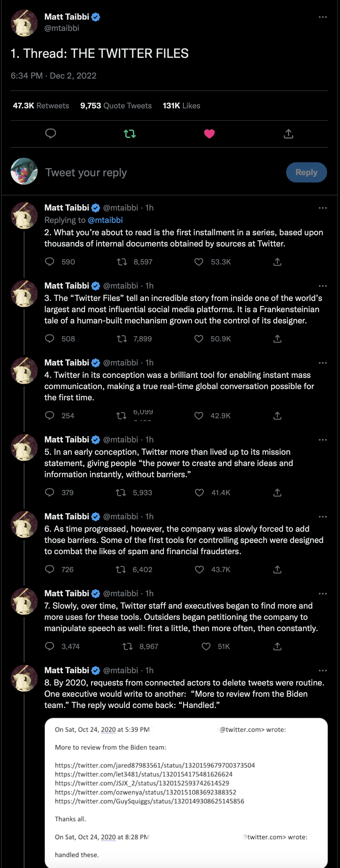Retweet tweet 7 with 8,967 retweets

(128, 646)
